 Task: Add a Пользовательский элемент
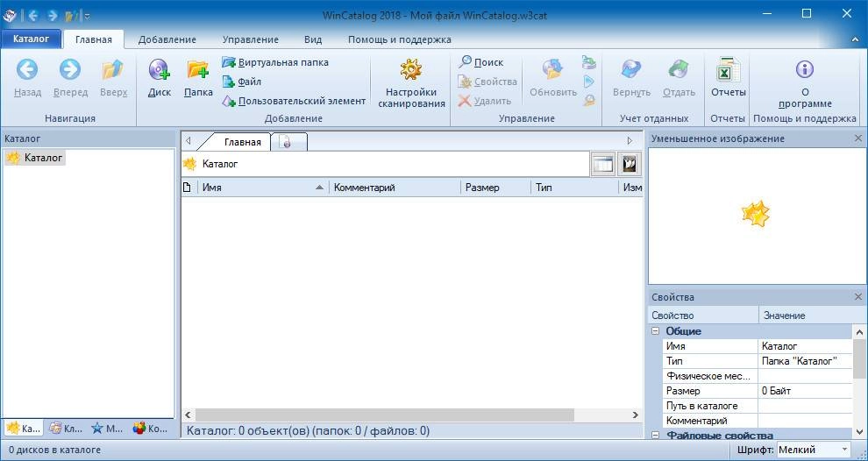(294, 102)
